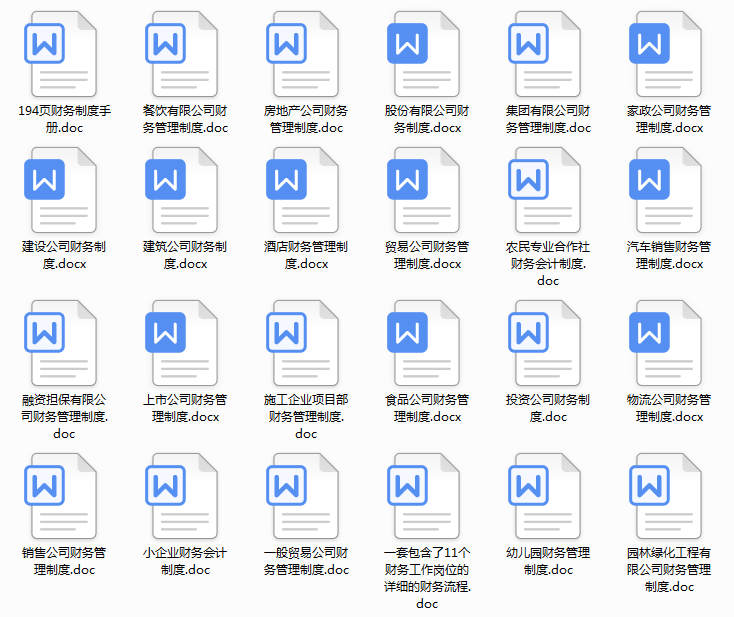Select the 房地产公司财务管理制度.doc icon
Image resolution: width=734 pixels, height=617 pixels.
tap(302, 54)
